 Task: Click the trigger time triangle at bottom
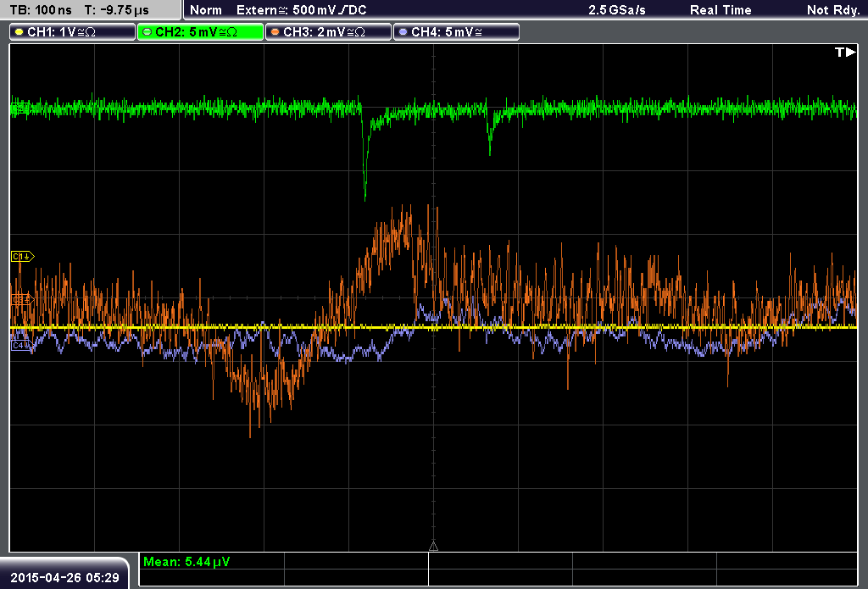coord(433,547)
